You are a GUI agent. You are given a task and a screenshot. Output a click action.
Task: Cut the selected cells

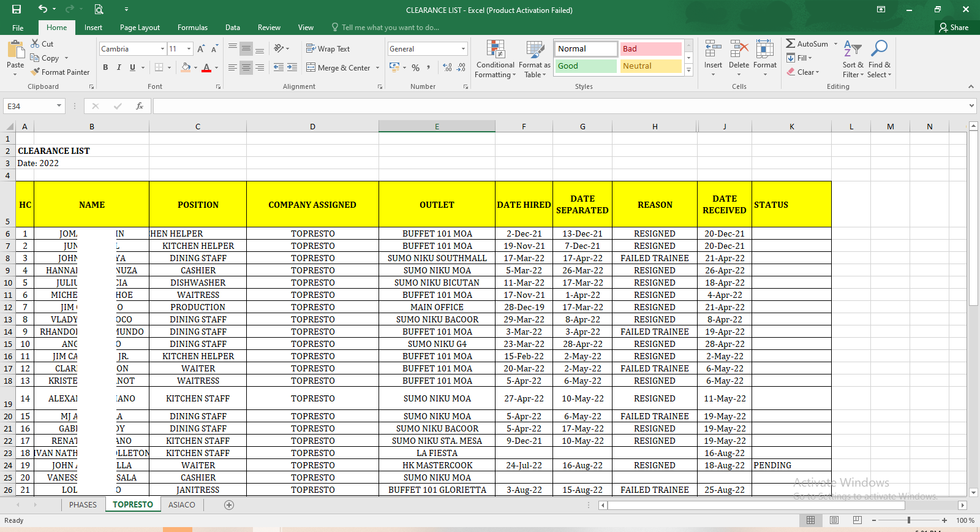[42, 44]
